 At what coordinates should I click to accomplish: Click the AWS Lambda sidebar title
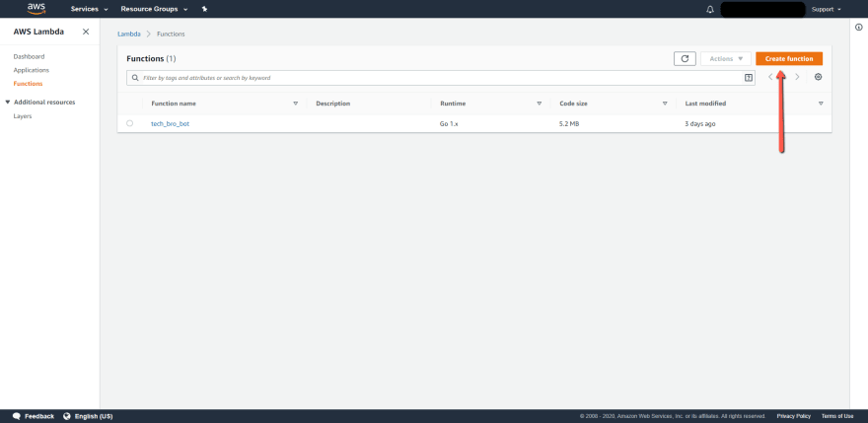click(38, 32)
